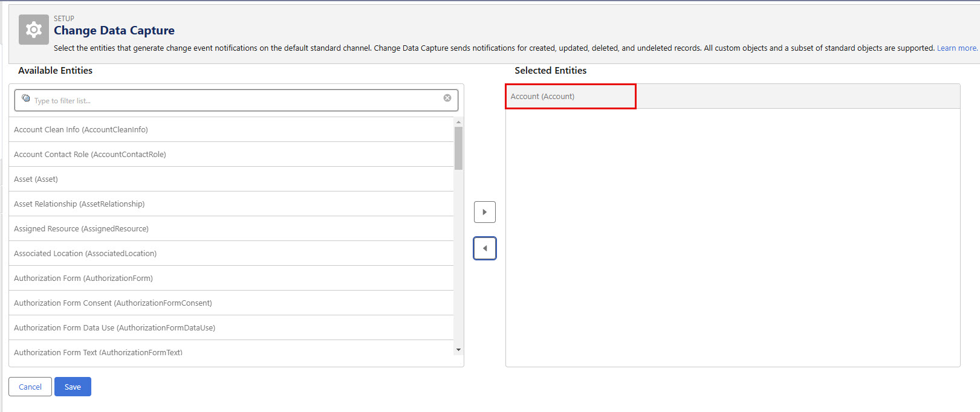The height and width of the screenshot is (412, 980).
Task: Click the Available Entities heading
Action: click(x=56, y=71)
